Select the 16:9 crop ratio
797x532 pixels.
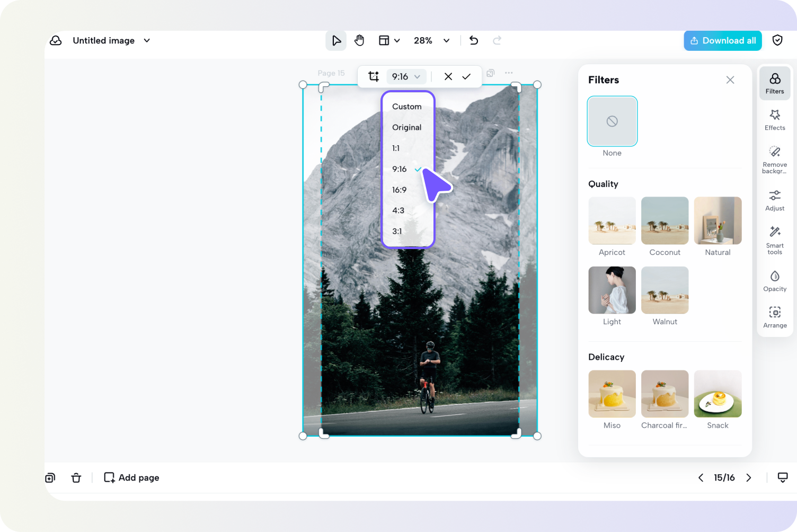[x=400, y=190]
